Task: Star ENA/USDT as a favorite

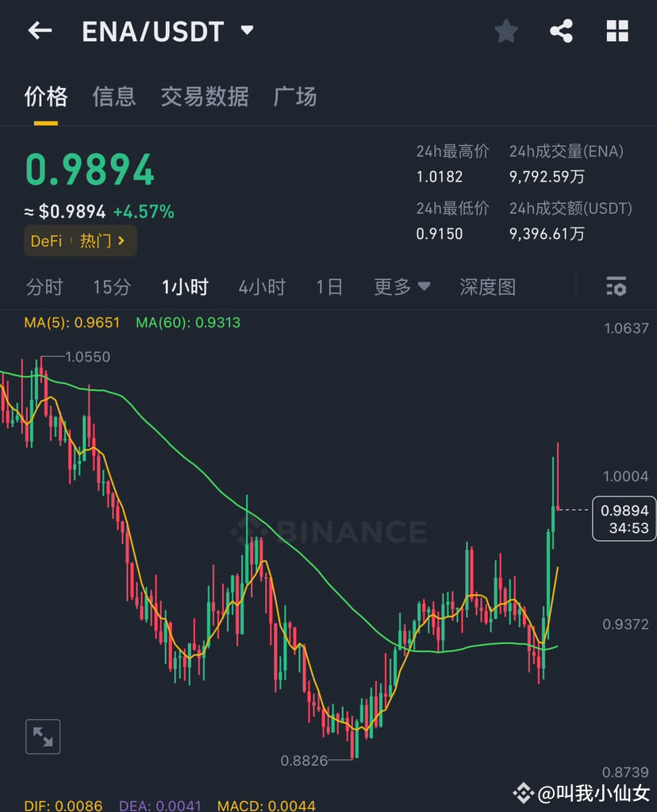Action: [x=506, y=30]
